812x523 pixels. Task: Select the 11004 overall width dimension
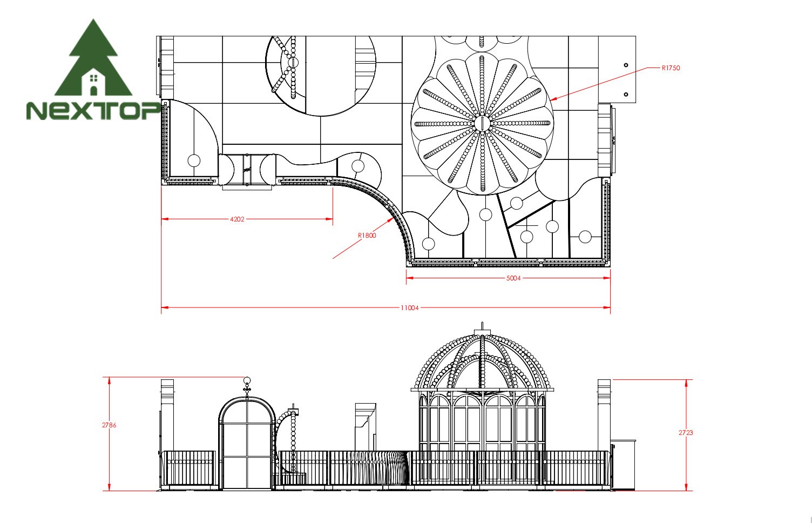coord(409,307)
